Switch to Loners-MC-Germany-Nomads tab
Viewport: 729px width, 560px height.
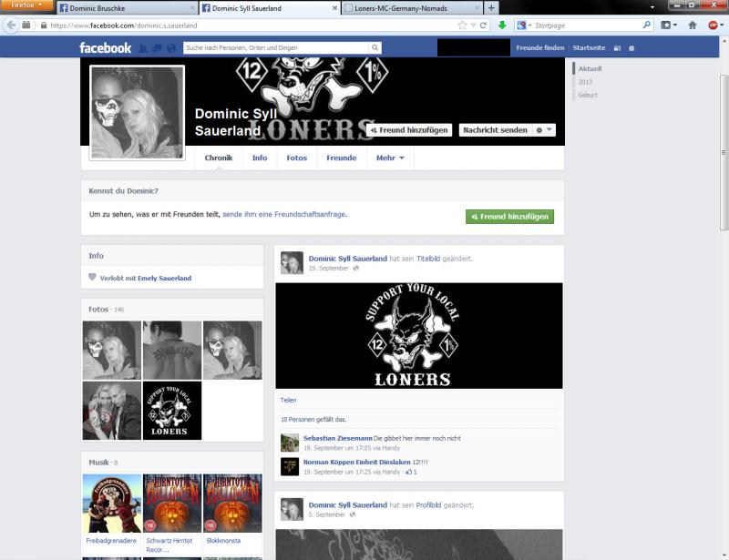coord(413,8)
